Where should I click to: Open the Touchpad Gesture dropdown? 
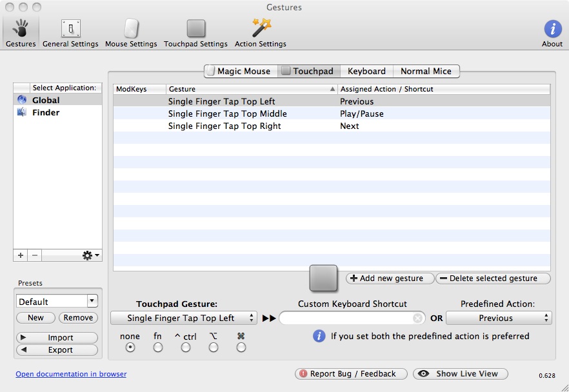click(x=184, y=318)
